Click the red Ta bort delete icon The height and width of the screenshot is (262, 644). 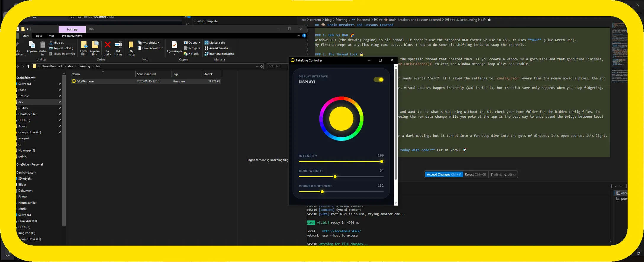click(107, 45)
